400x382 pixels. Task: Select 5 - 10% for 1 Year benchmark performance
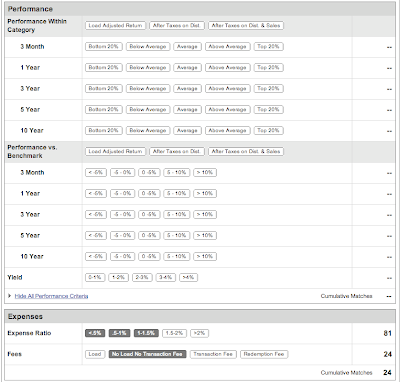177,194
